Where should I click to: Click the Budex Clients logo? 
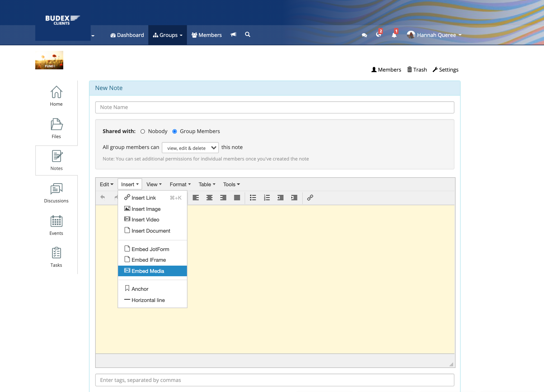pos(63,20)
